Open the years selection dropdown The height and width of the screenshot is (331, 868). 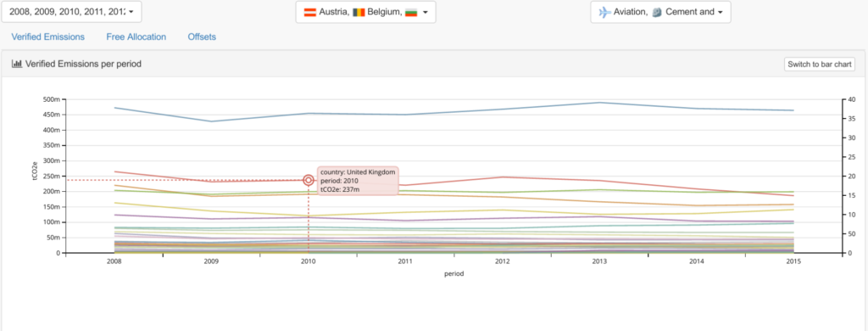tap(71, 12)
